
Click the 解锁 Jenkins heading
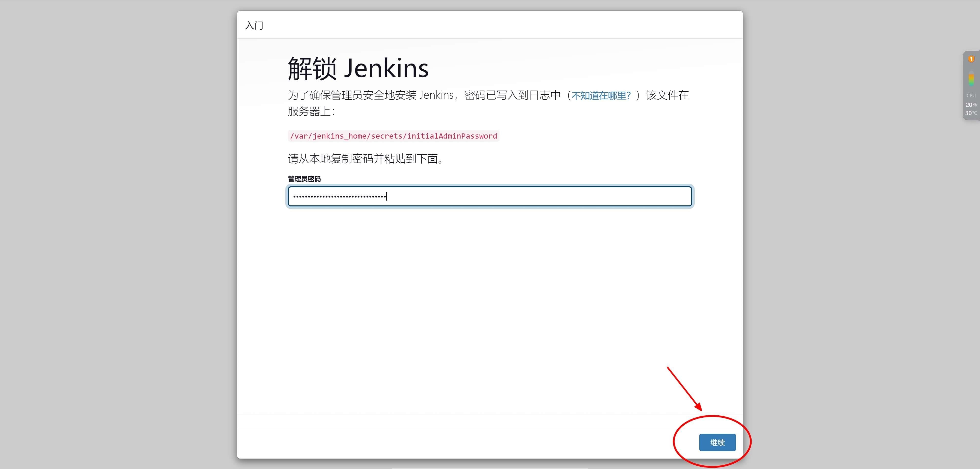pos(358,68)
